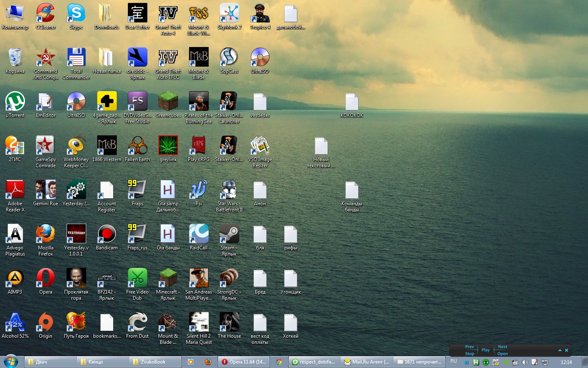The width and height of the screenshot is (588, 368).
Task: Select the greylink desktop icon
Action: pyautogui.click(x=168, y=146)
